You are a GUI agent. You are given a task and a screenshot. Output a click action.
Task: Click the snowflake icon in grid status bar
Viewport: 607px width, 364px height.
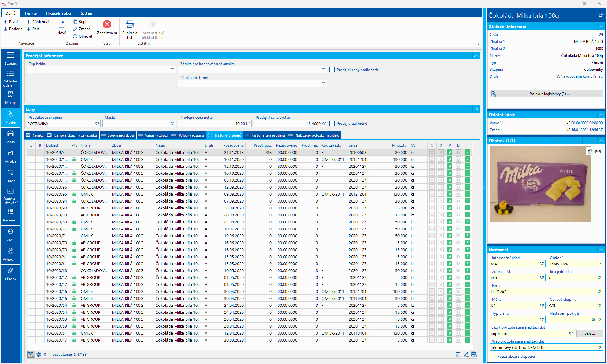(x=39, y=355)
